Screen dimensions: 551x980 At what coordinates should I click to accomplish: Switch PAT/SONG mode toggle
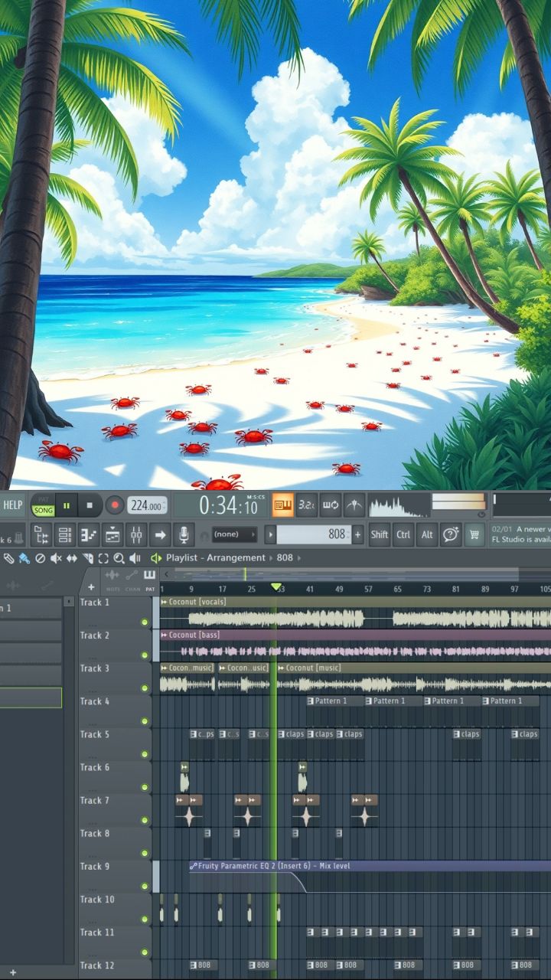43,506
